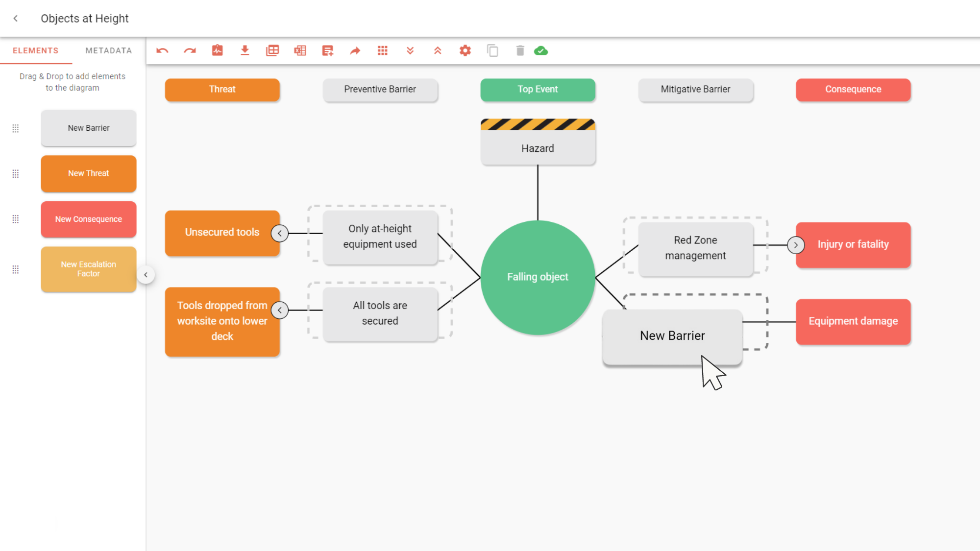Click the Excel export icon
Screen dimensions: 980x551
pyautogui.click(x=300, y=50)
